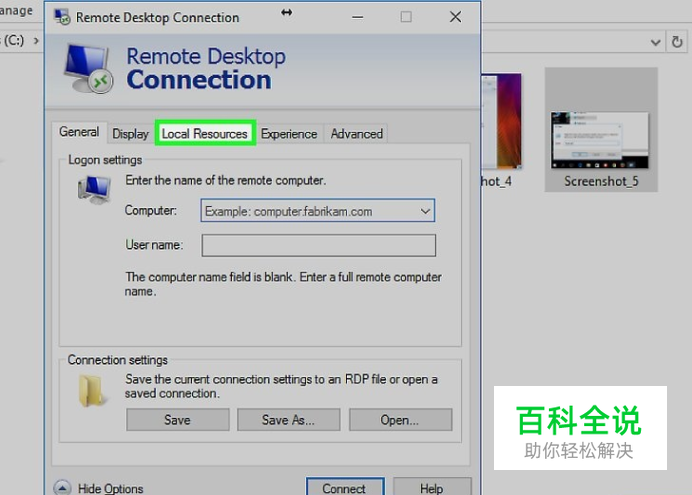Screen dimensions: 692x495
Task: Open the Local Resources tab
Action: click(205, 133)
